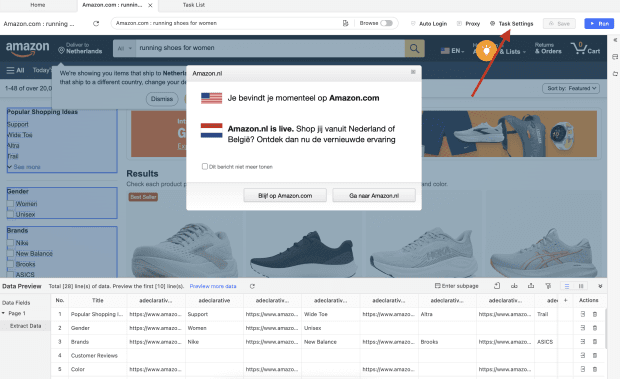Image resolution: width=620 pixels, height=379 pixels.
Task: Open the EN language selector
Action: 452,51
